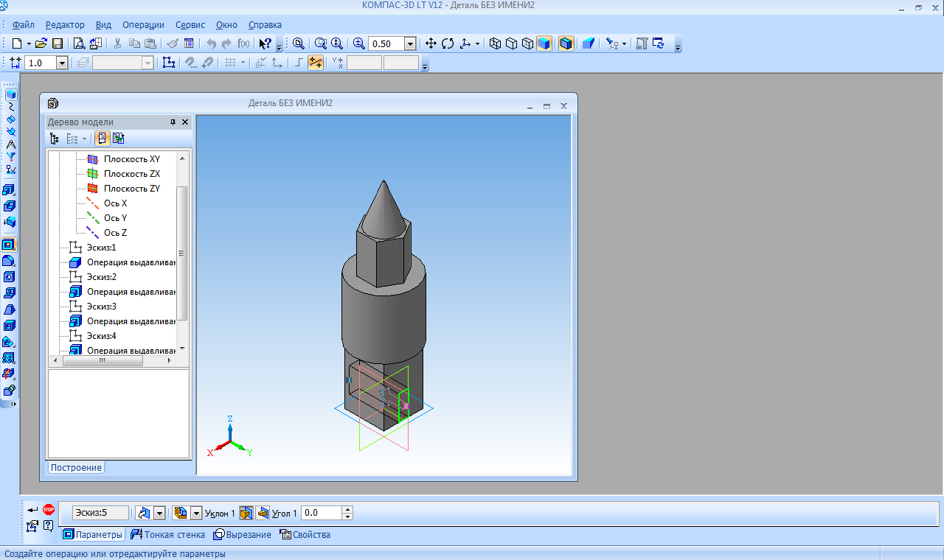Toggle the grid display icon
The image size is (944, 560).
click(230, 63)
